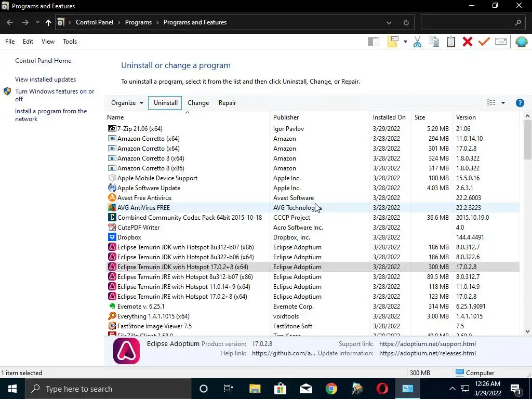Screen dimensions: 532x399
Task: Open the adoptium.net support link
Action: coord(428,344)
